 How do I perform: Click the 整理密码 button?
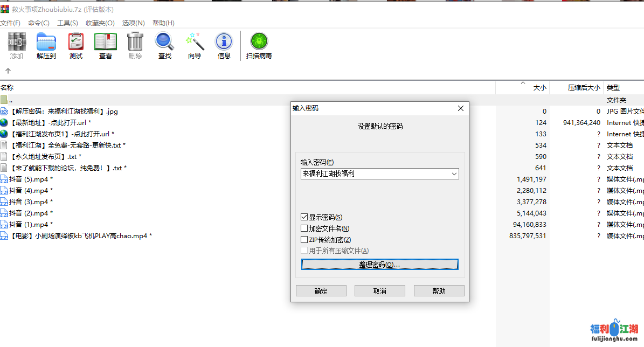coord(379,264)
